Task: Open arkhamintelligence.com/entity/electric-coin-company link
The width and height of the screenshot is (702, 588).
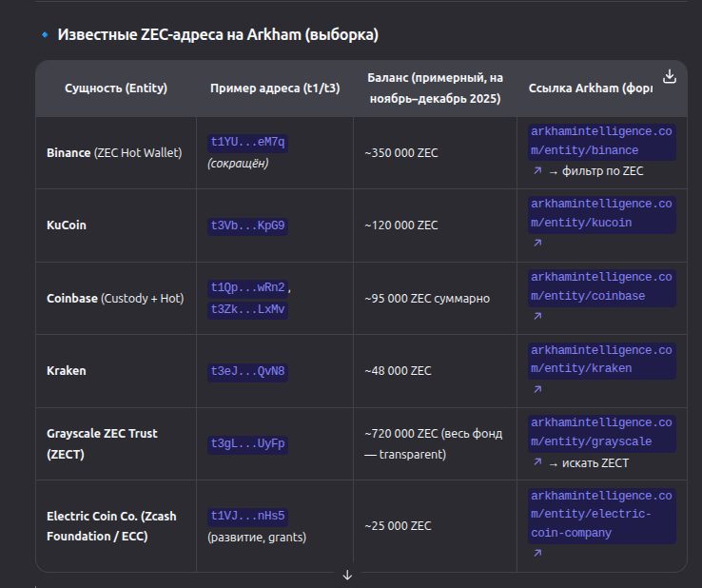Action: tap(601, 515)
